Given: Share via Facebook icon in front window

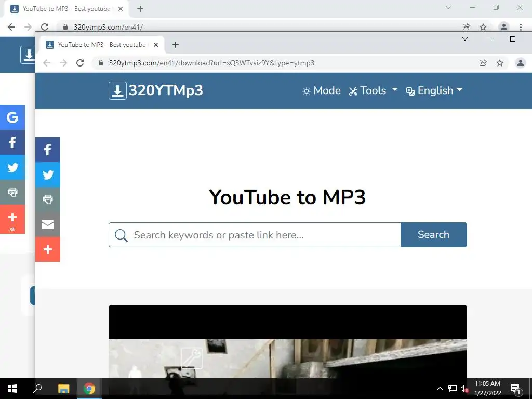Looking at the screenshot, I should (x=48, y=150).
